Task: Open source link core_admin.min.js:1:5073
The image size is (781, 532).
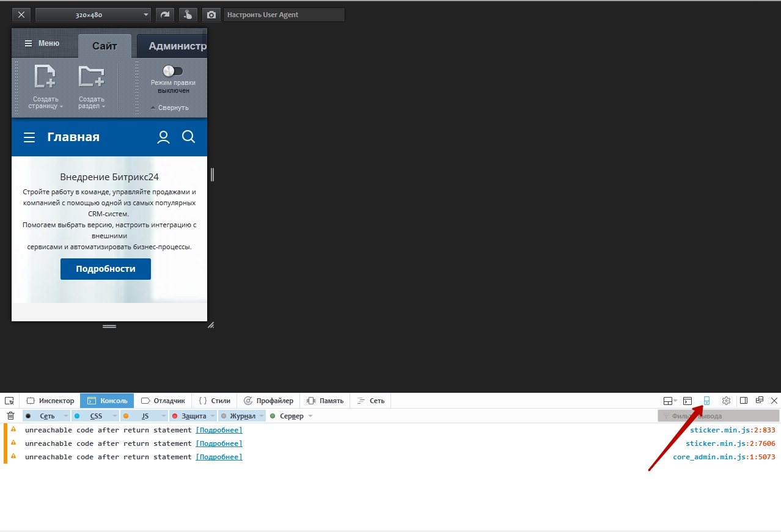Action: click(724, 457)
